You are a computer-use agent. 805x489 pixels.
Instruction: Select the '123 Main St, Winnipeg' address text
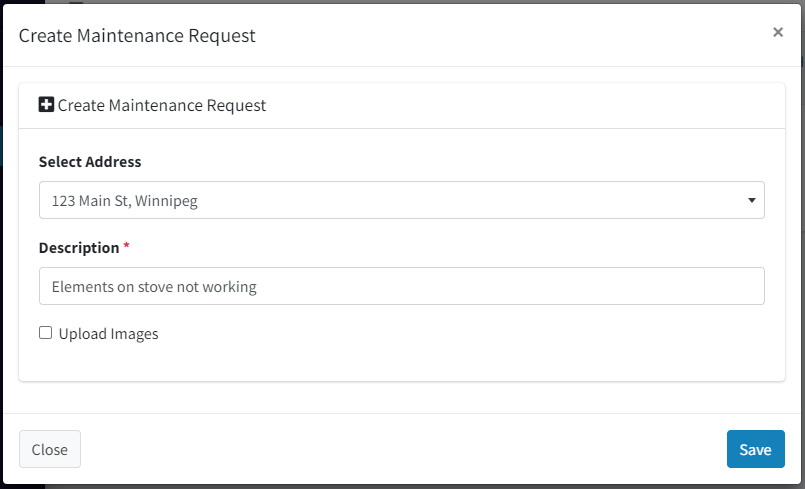[125, 200]
